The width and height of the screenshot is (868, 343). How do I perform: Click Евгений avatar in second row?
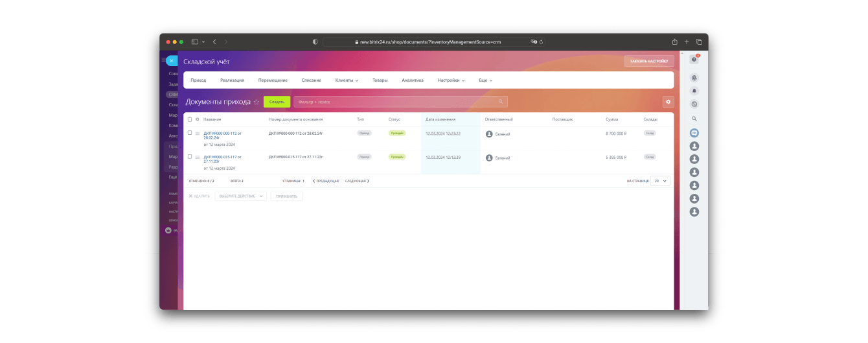489,158
